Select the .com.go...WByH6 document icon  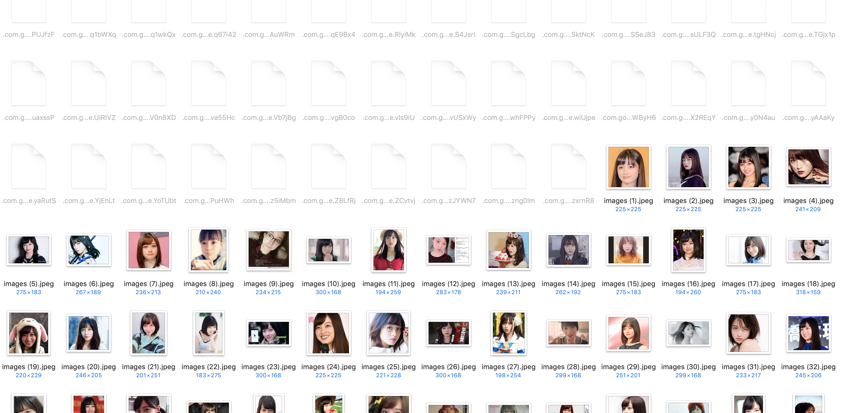coord(628,84)
